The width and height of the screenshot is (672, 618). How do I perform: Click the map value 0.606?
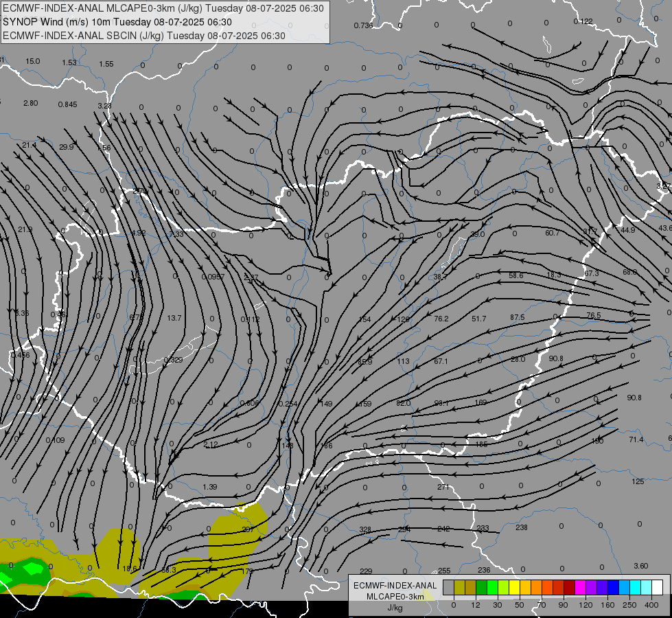[x=249, y=403]
